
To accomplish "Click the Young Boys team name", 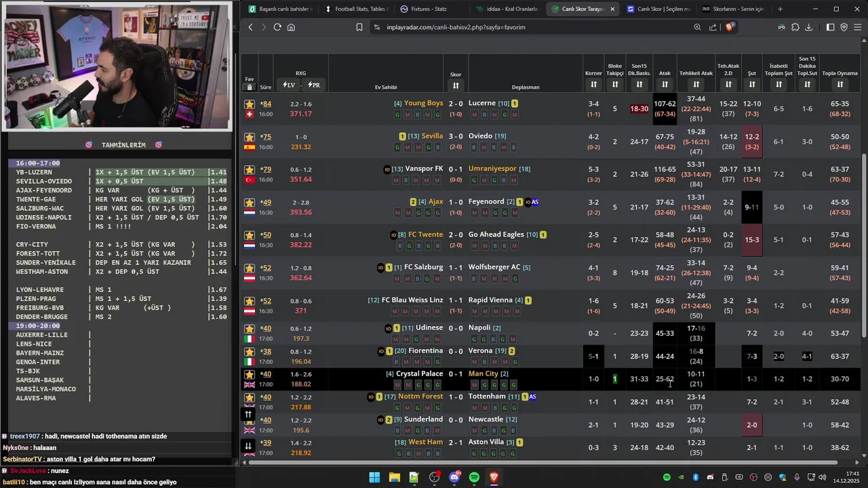I will [423, 103].
